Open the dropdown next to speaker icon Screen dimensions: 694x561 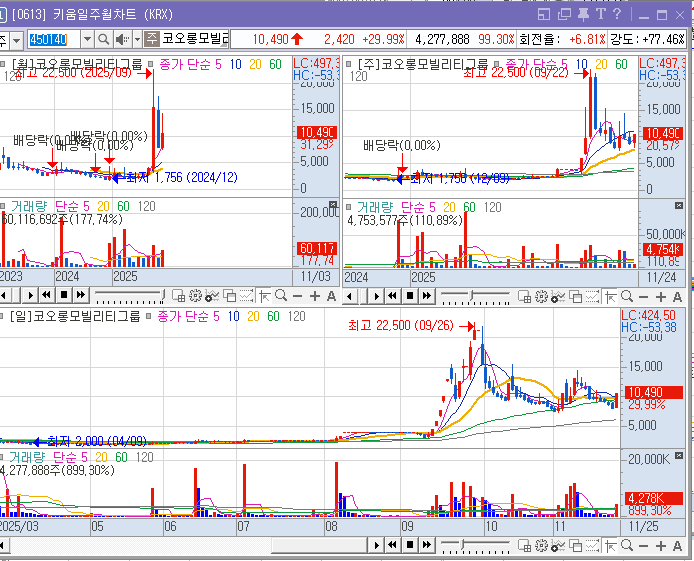click(137, 39)
